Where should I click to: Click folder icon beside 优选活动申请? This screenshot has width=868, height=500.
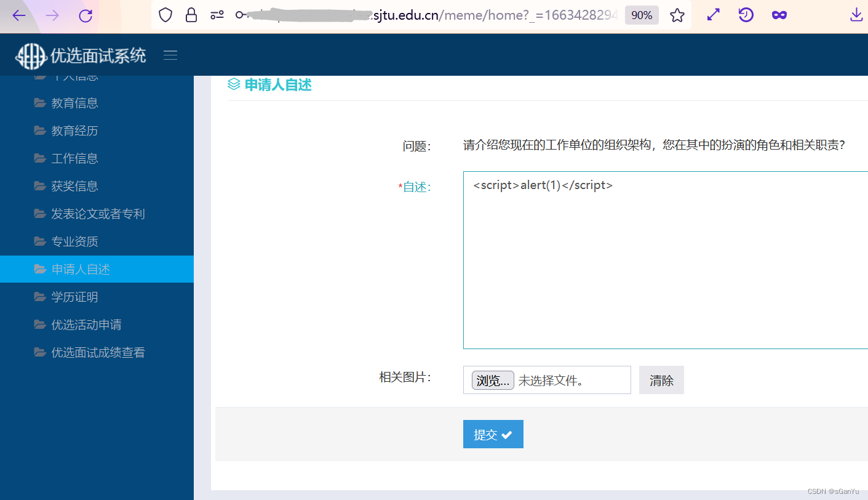coord(40,325)
